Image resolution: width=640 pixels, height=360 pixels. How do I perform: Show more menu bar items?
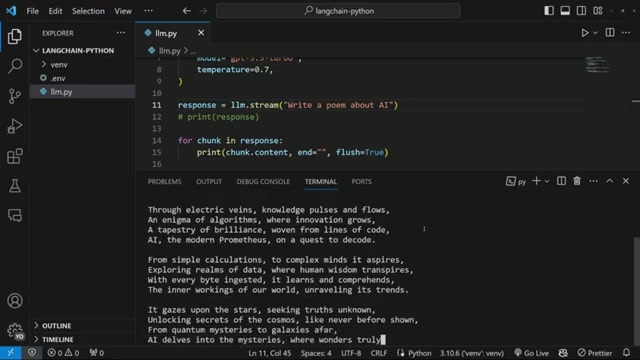149,11
